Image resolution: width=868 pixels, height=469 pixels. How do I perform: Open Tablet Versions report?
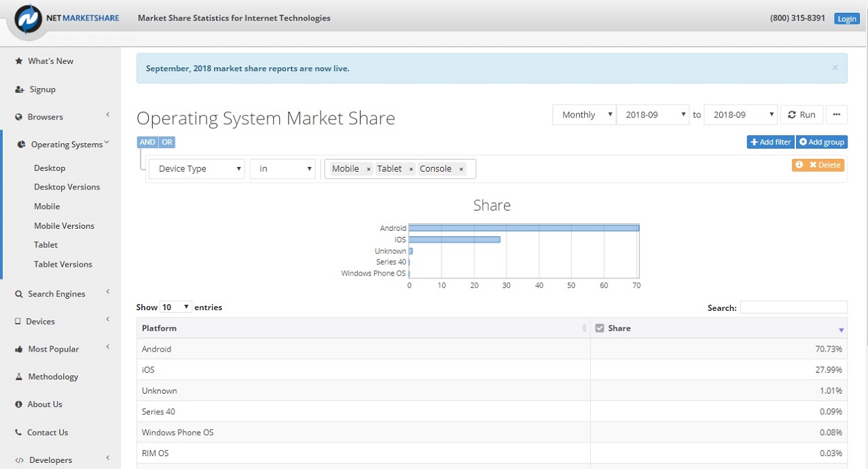(x=63, y=265)
